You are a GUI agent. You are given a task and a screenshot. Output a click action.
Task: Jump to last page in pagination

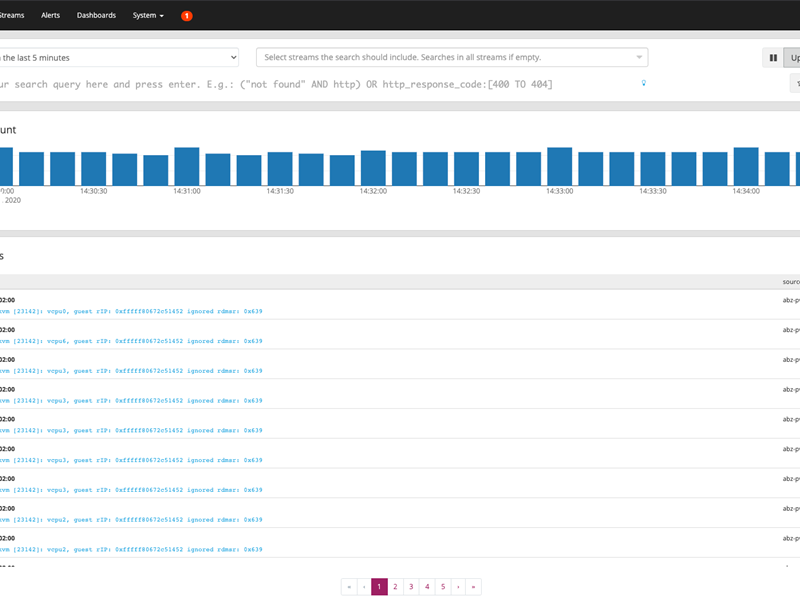tap(473, 587)
